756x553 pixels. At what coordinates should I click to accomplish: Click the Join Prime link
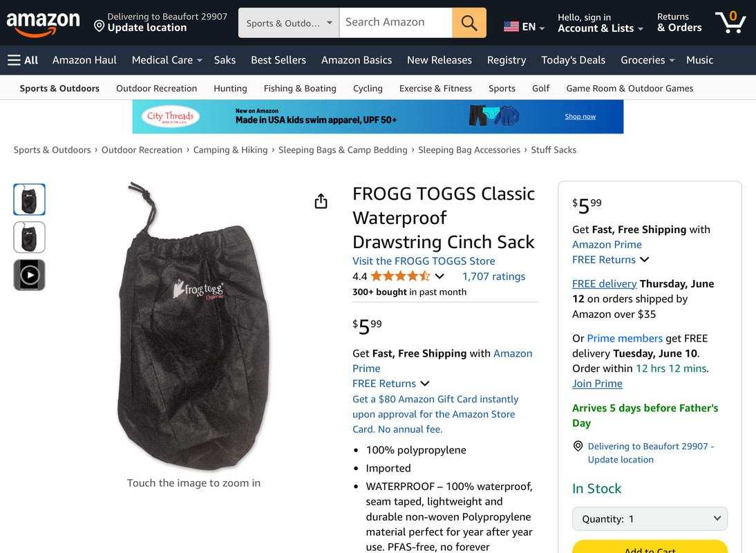pos(597,383)
